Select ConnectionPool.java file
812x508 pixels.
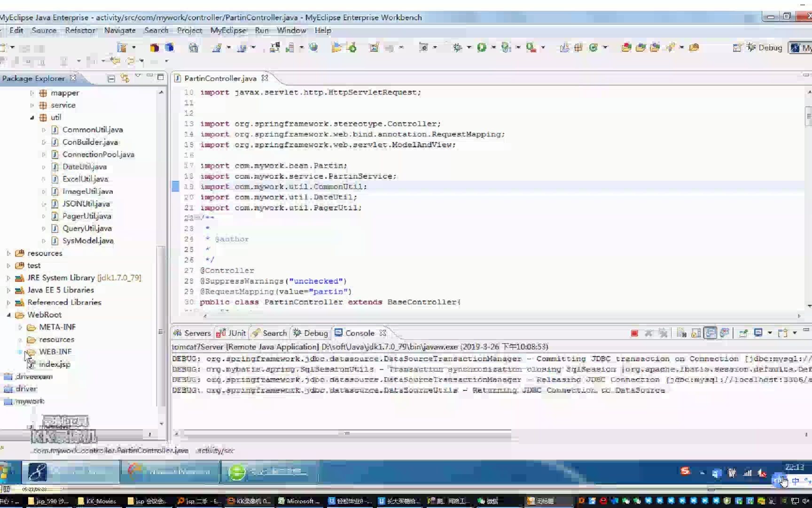click(98, 154)
